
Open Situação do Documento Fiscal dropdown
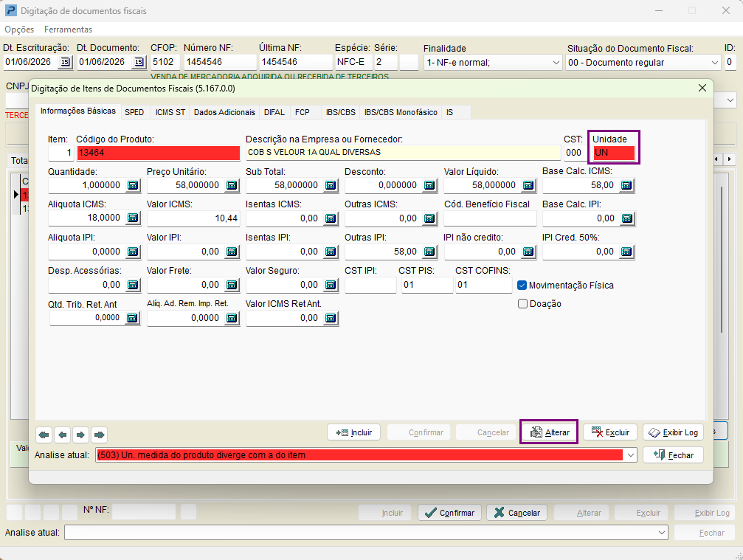click(715, 63)
